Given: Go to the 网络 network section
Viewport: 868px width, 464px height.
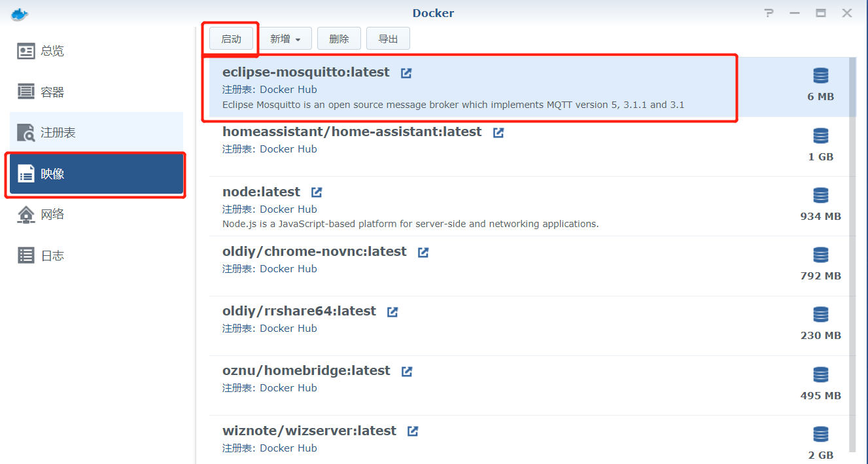Looking at the screenshot, I should coord(96,214).
